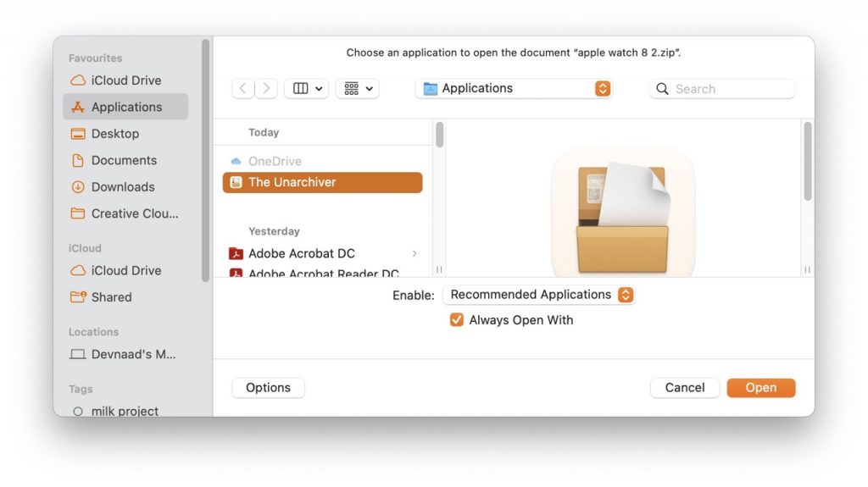The image size is (868, 487).
Task: Open the Documents sidebar folder
Action: [x=125, y=160]
